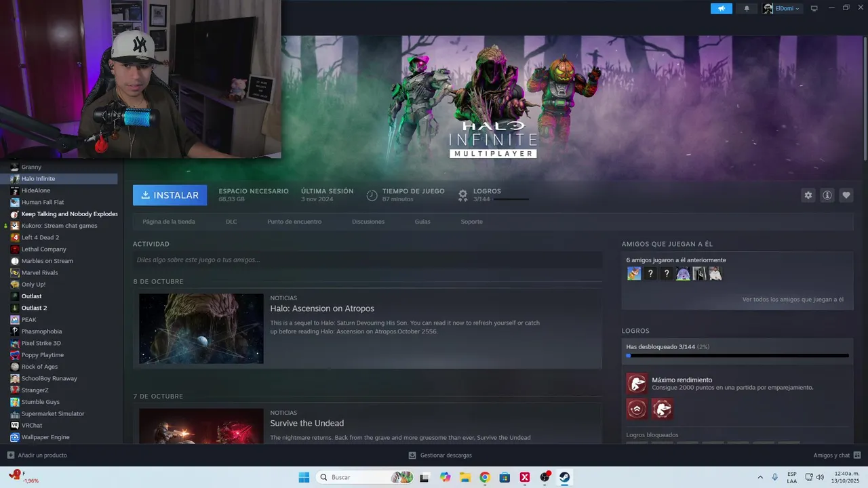The image size is (868, 488).
Task: Open the chevron-arrows unlocked achievement icon
Action: [637, 409]
